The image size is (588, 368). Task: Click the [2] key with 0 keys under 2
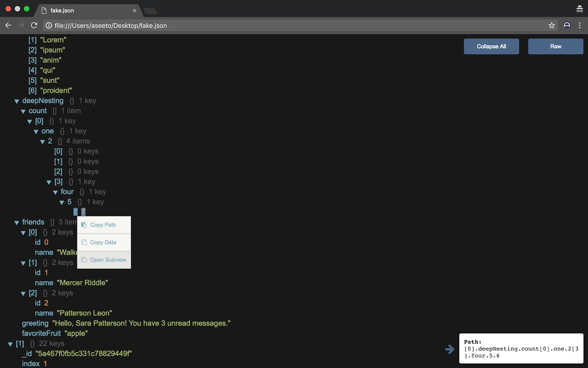click(x=58, y=172)
